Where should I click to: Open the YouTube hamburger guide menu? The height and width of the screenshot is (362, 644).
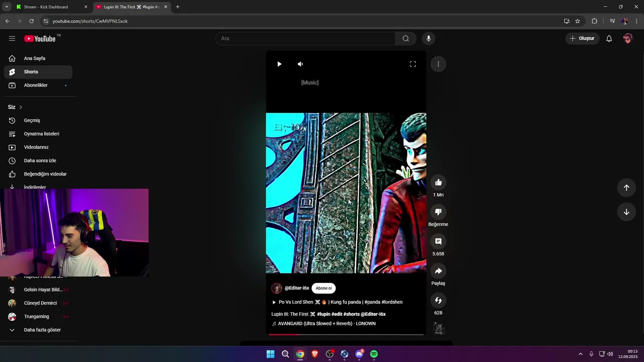pos(12,39)
